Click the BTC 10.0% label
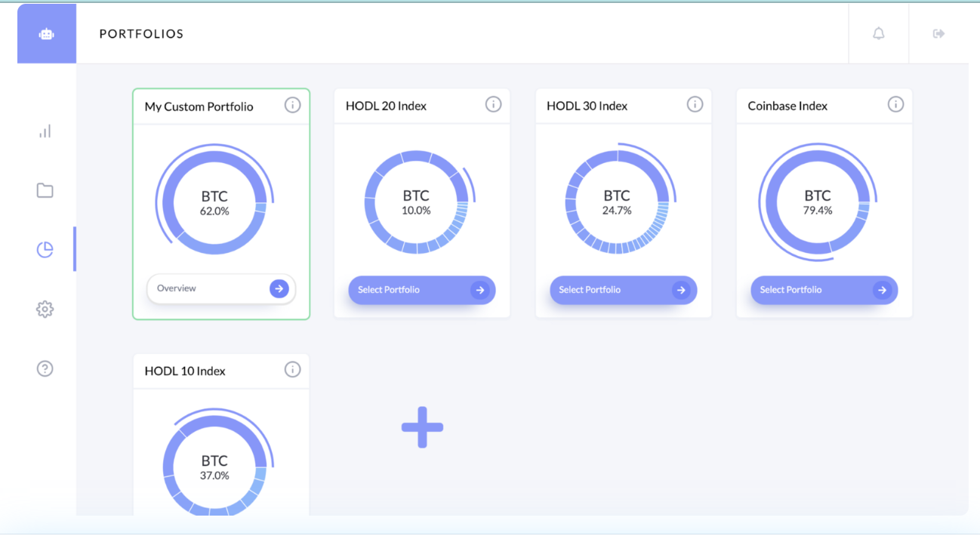The image size is (980, 539). pyautogui.click(x=416, y=202)
